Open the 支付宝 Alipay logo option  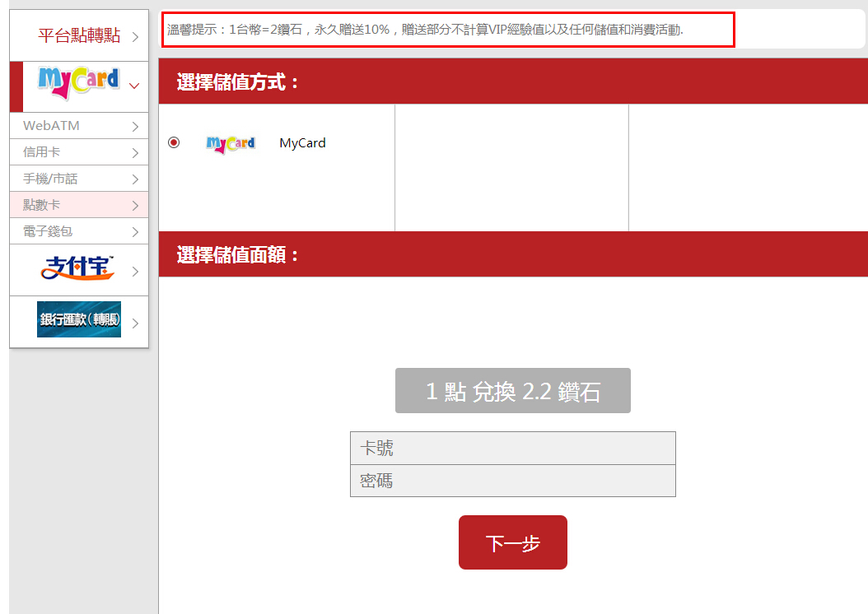coord(77,268)
